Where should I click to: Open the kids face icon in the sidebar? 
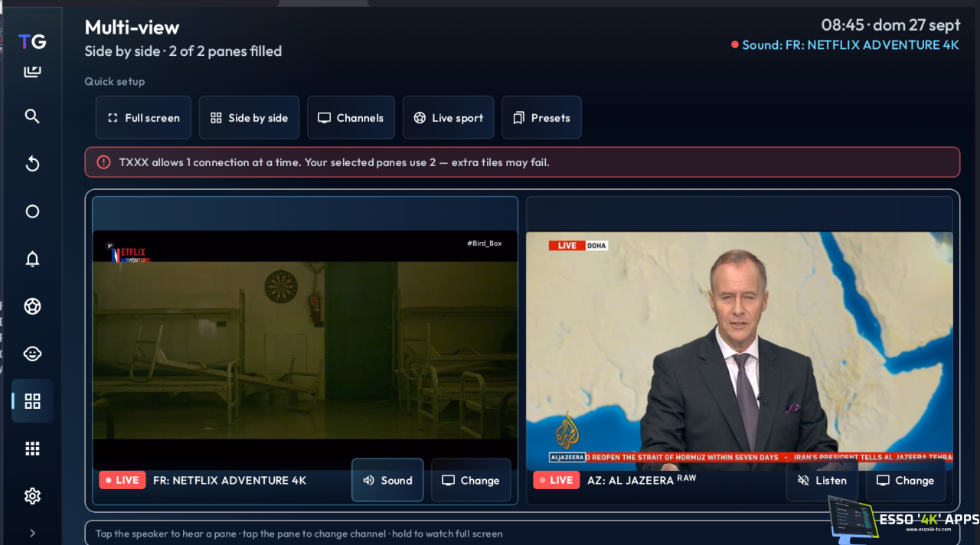point(32,354)
